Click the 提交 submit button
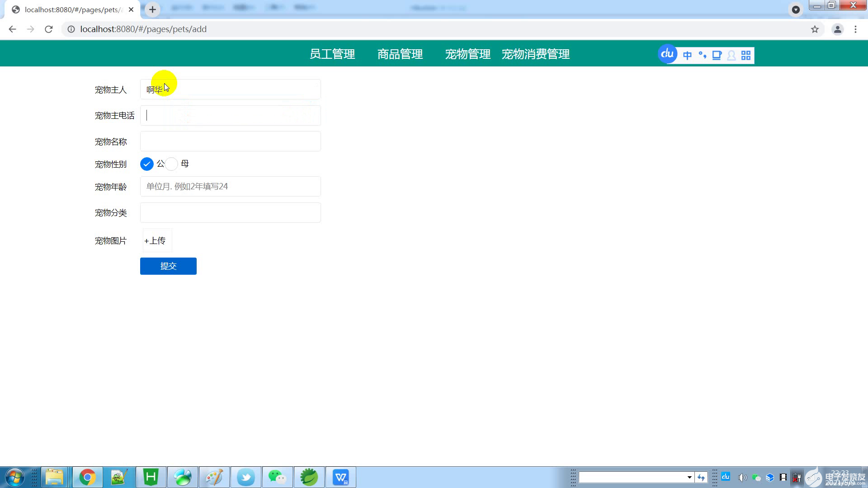Screen dimensions: 868x488 pos(168,266)
